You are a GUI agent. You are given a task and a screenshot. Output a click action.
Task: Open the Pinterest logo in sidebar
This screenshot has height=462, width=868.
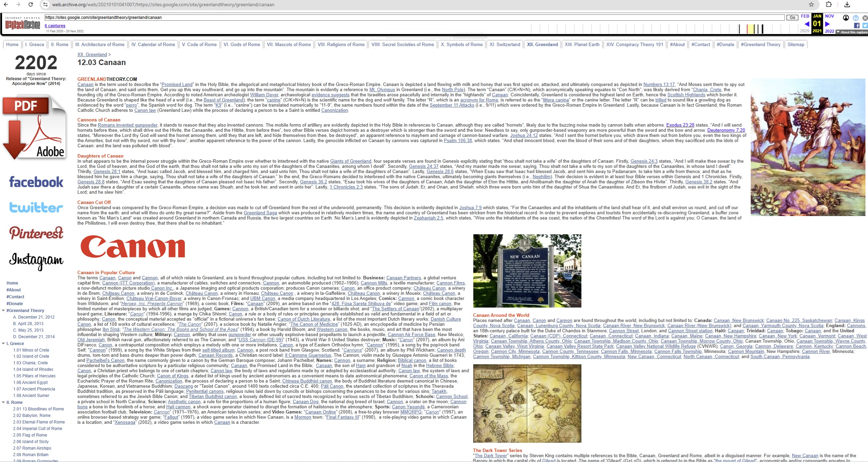click(x=36, y=233)
